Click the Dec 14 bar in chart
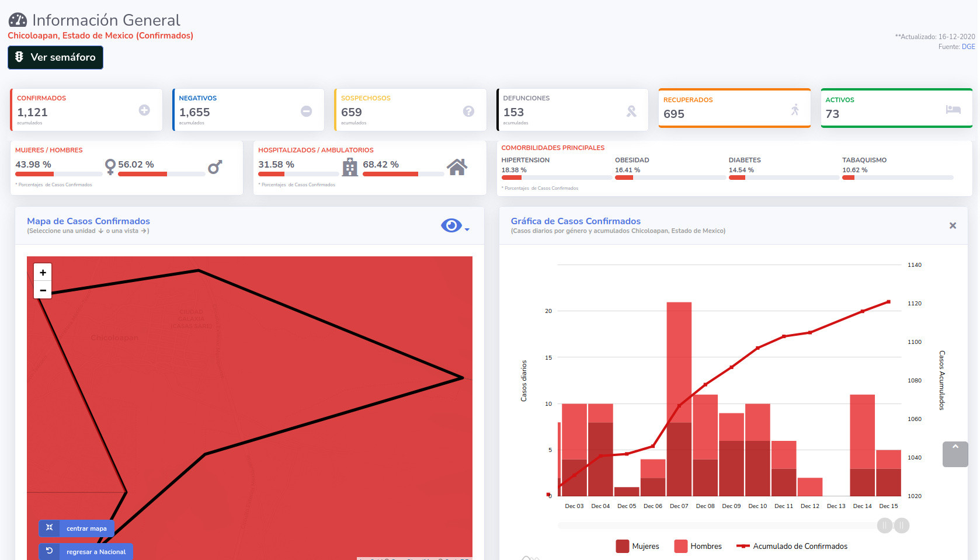This screenshot has height=560, width=980. pyautogui.click(x=862, y=445)
